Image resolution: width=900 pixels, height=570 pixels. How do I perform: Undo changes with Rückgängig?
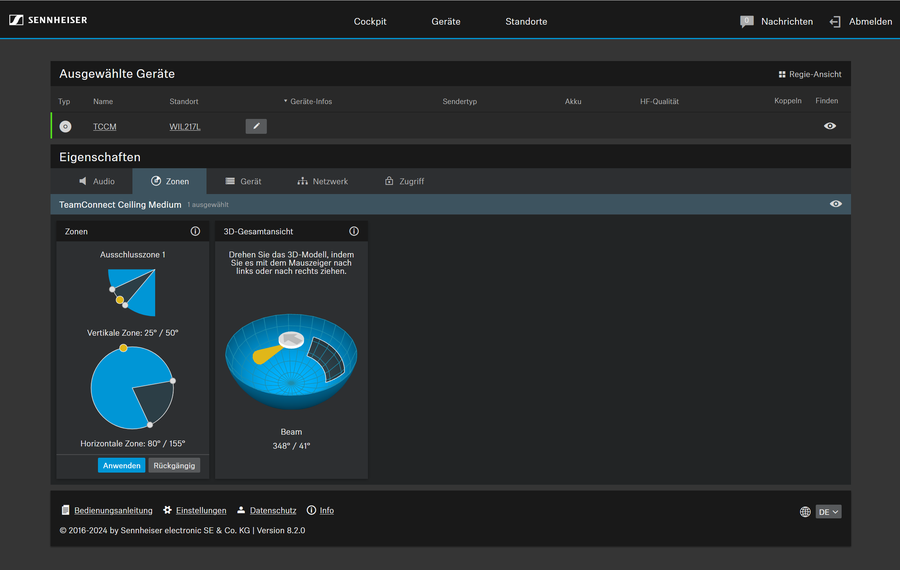(174, 466)
